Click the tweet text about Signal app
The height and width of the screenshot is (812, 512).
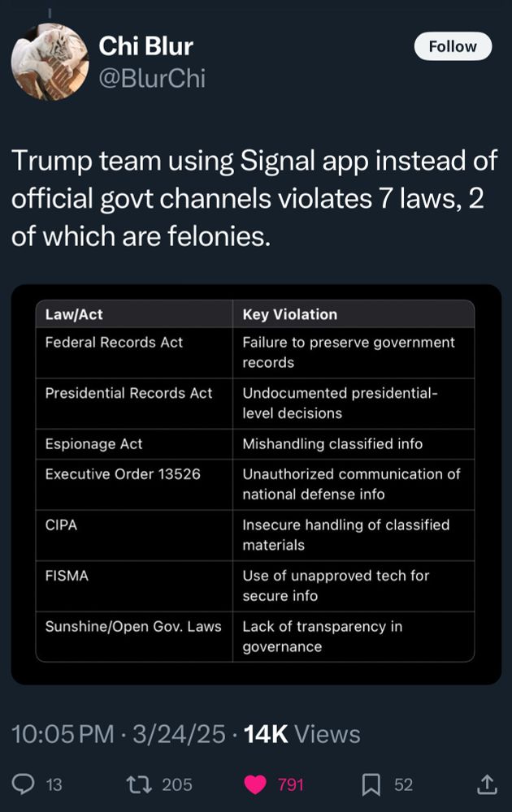point(254,198)
